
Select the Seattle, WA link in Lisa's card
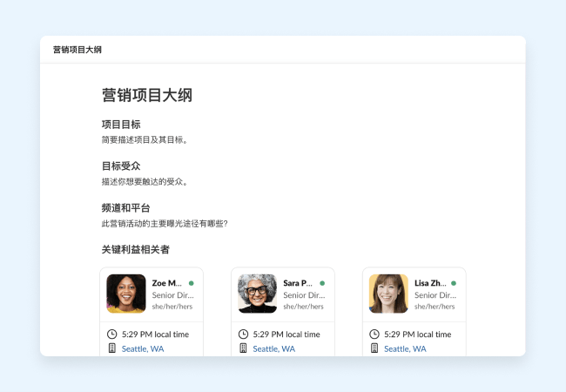pos(405,348)
